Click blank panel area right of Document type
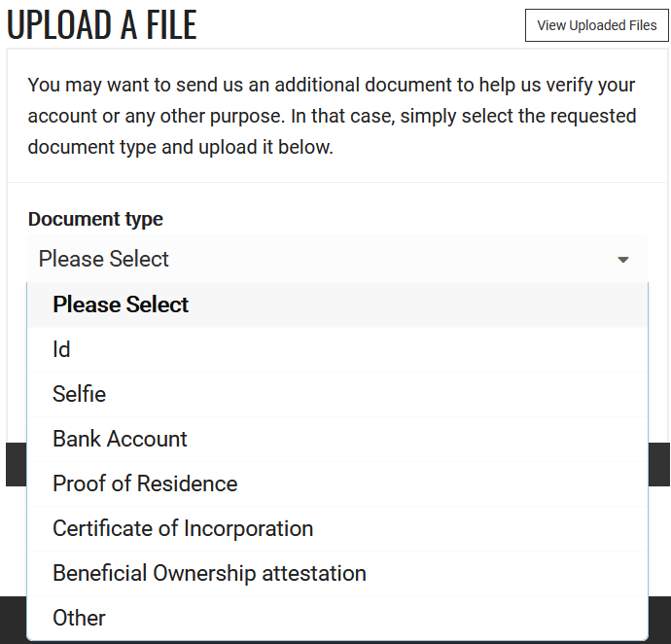 coord(405,219)
